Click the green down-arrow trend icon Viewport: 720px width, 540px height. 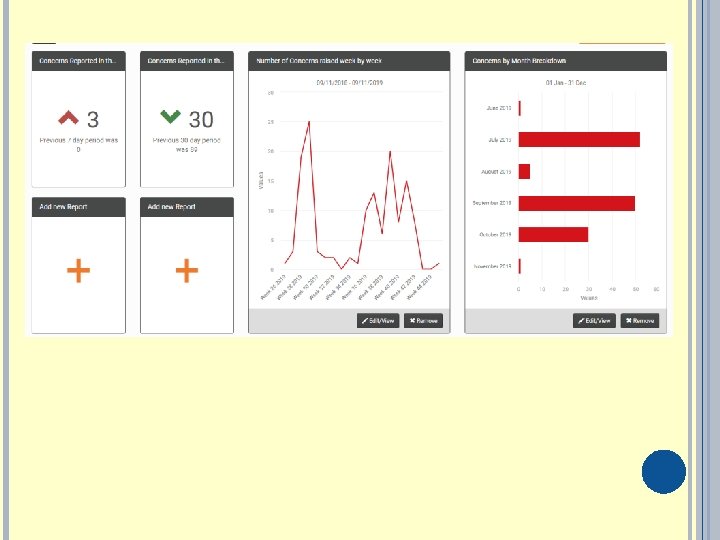click(x=170, y=117)
